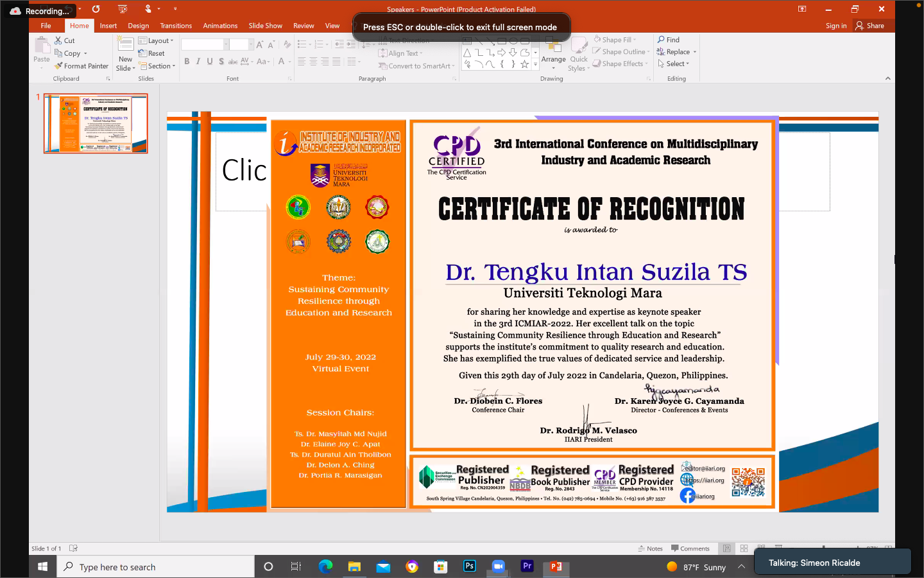Click the Sign in link

[835, 26]
